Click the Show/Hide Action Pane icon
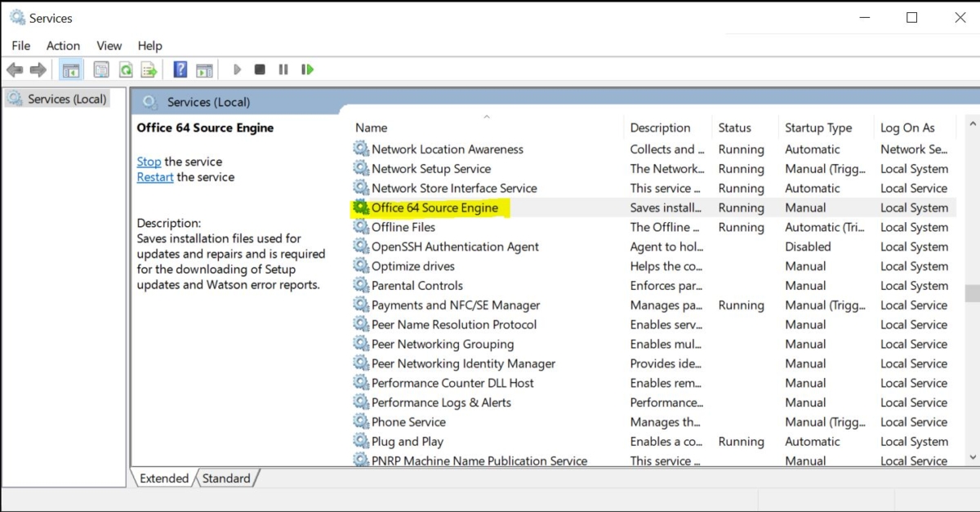980x512 pixels. click(x=204, y=70)
